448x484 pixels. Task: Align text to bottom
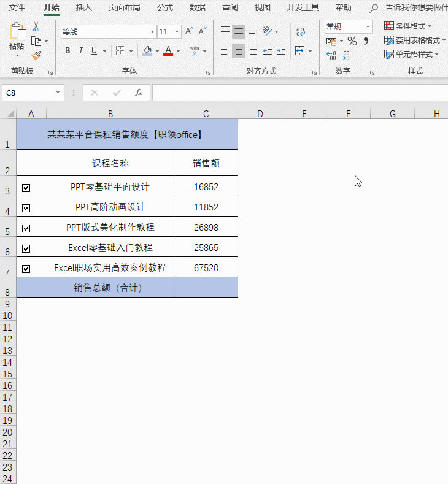(252, 32)
